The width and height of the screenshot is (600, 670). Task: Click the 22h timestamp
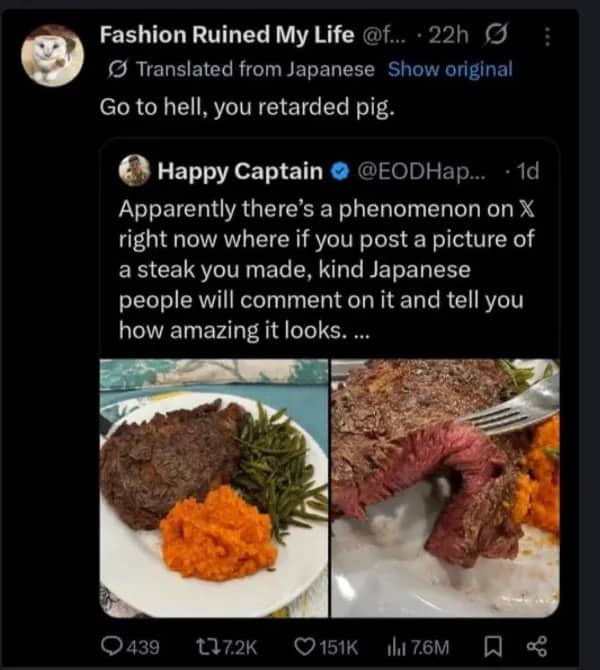[447, 37]
